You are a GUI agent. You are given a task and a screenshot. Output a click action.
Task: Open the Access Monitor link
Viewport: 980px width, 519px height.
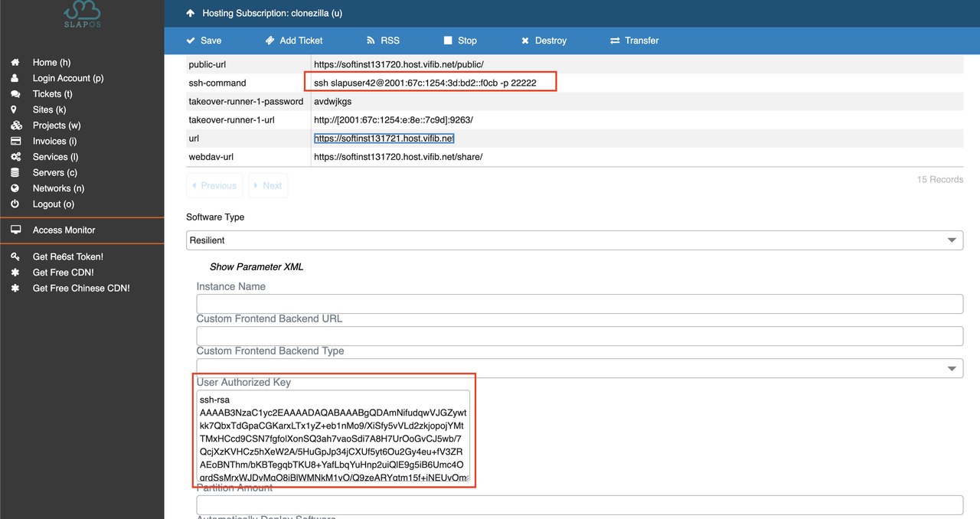[64, 230]
